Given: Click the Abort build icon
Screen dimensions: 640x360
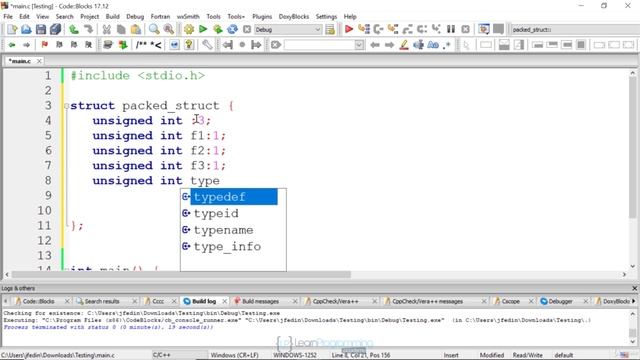Looking at the screenshot, I should 247,29.
